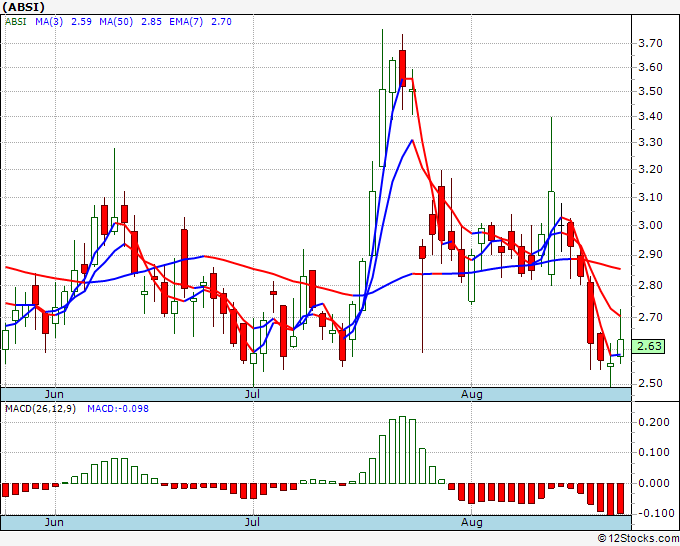Click Jul on the MACD panel time axis
Viewport: 680px width, 546px height.
252,522
